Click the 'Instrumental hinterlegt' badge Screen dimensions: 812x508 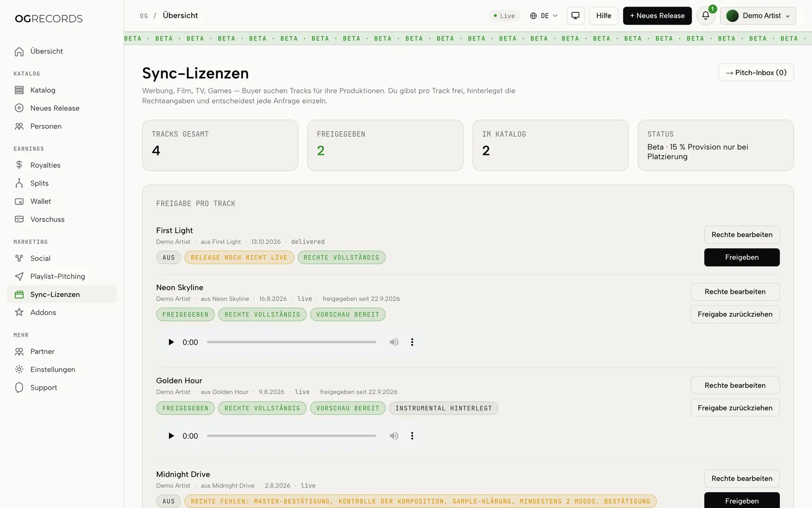tap(444, 408)
